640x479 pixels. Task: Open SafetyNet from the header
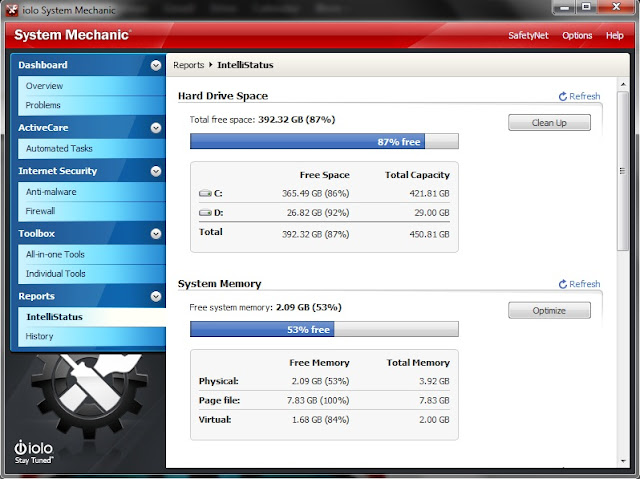point(528,35)
